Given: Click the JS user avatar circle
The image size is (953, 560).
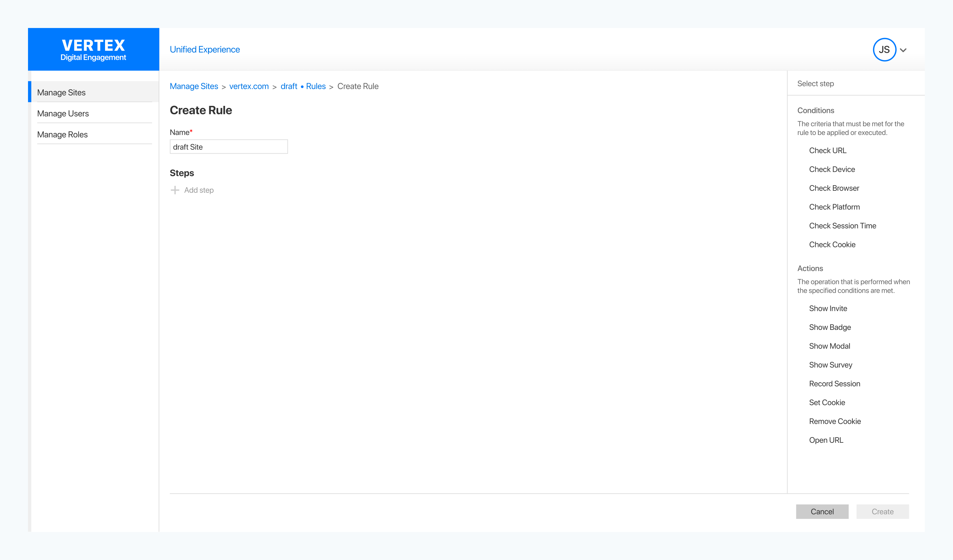Looking at the screenshot, I should pyautogui.click(x=884, y=50).
